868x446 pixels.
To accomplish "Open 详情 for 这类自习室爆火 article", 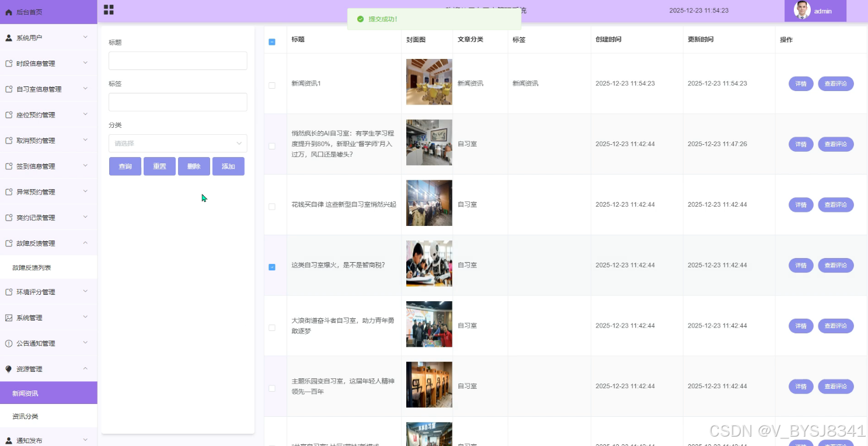I will click(x=801, y=265).
